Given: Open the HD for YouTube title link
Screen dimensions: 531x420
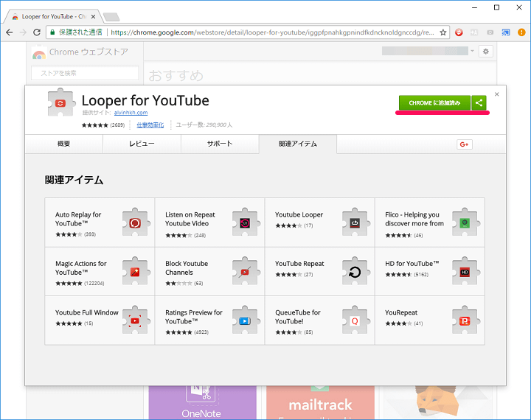Looking at the screenshot, I should pyautogui.click(x=412, y=264).
